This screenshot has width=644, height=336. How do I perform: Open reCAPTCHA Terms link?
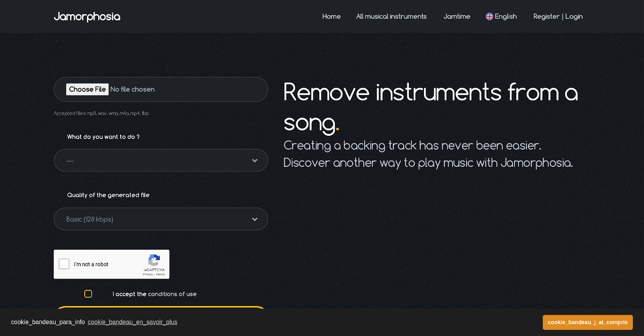(160, 274)
